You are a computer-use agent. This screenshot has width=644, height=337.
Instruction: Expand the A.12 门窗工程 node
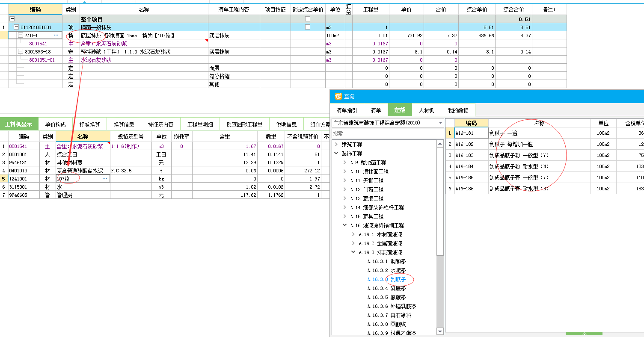[x=345, y=189]
